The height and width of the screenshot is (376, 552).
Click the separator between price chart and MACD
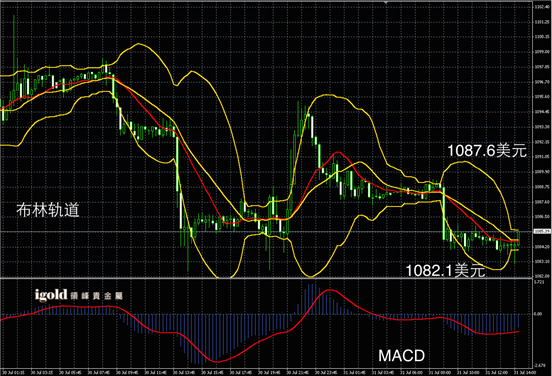[x=266, y=278]
